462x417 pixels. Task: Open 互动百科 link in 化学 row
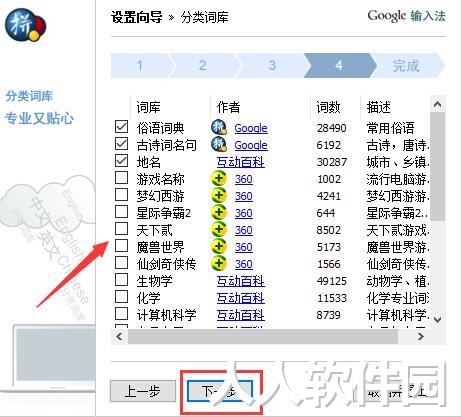click(x=241, y=298)
